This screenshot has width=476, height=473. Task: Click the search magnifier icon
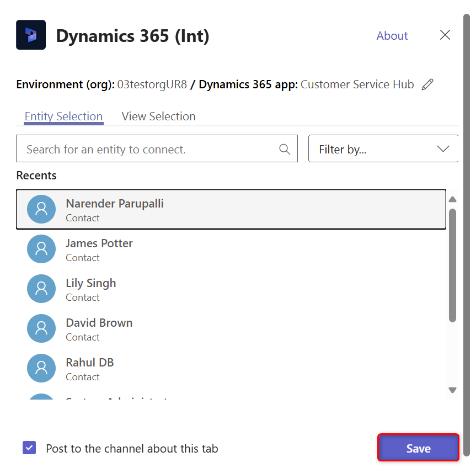tap(285, 149)
